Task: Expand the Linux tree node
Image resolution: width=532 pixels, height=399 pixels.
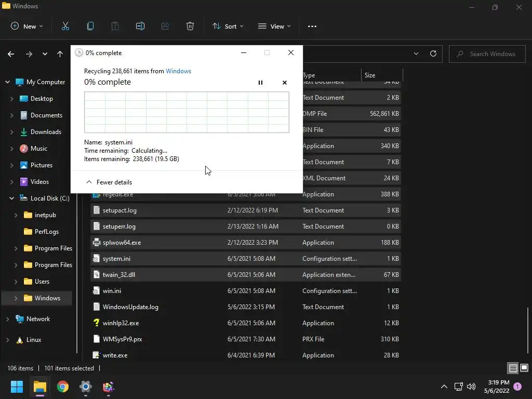Action: pyautogui.click(x=7, y=340)
